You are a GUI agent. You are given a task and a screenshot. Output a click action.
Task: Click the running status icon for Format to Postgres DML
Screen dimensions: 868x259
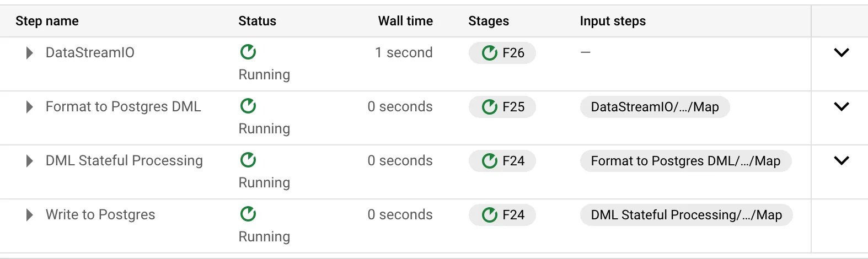click(x=248, y=106)
